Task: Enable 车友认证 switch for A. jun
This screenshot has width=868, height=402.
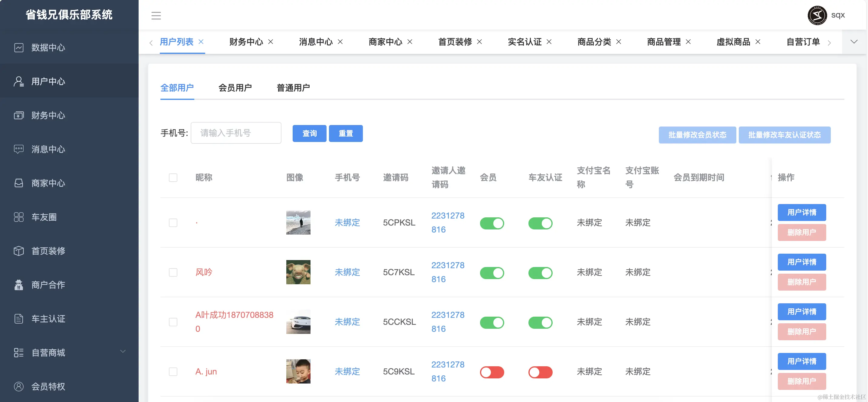Action: click(540, 372)
